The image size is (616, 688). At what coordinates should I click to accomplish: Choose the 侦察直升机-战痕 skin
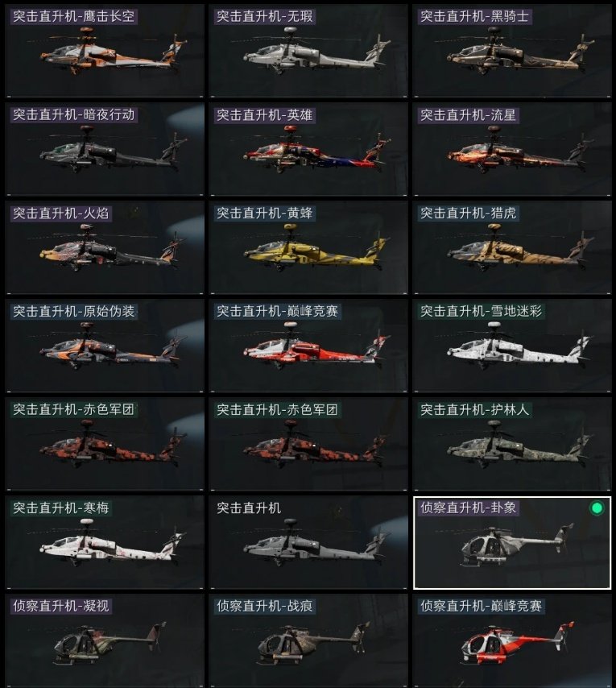308,640
